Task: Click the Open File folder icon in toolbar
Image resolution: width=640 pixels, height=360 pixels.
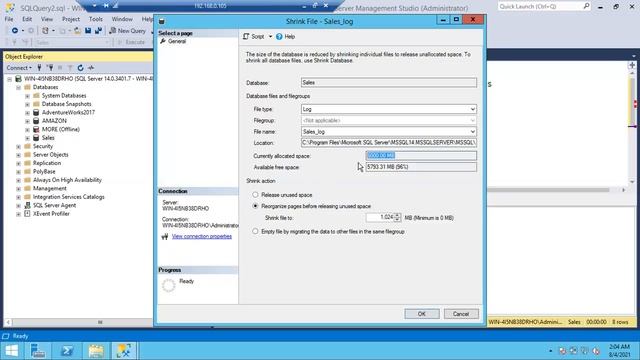Action: [77, 31]
